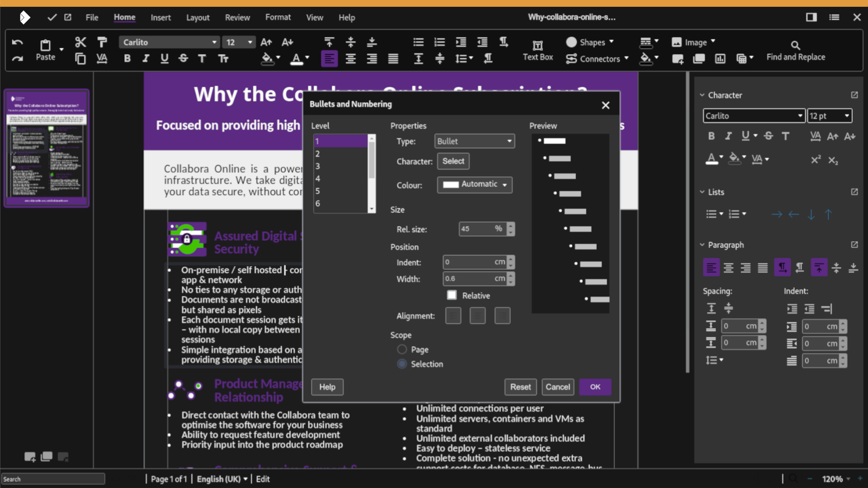Click the Redo arrow icon

coord(17,59)
